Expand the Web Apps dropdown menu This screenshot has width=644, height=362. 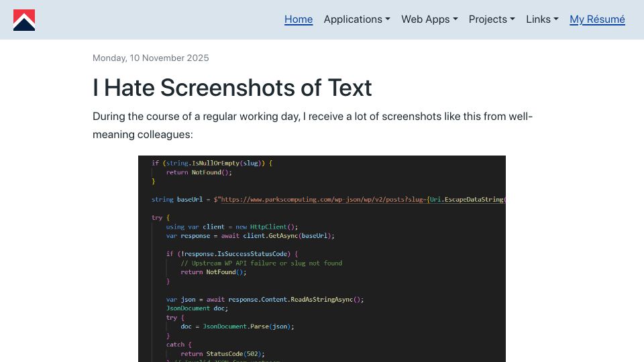click(429, 19)
